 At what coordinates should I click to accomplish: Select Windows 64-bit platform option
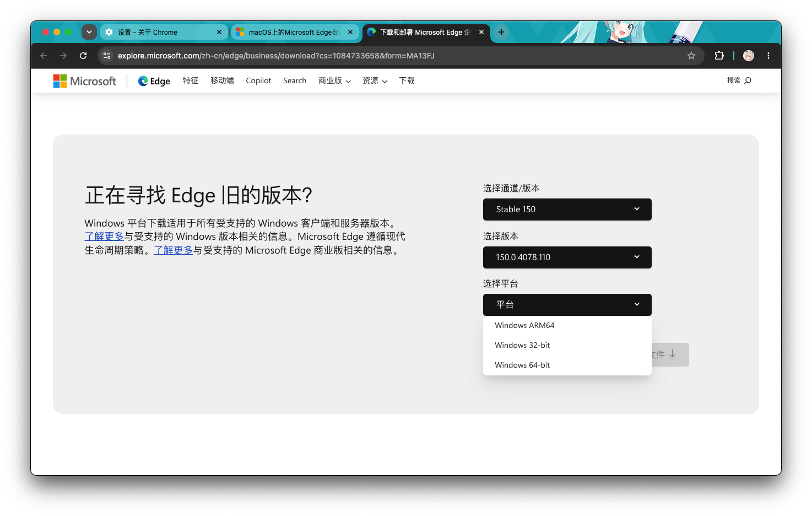(x=567, y=365)
